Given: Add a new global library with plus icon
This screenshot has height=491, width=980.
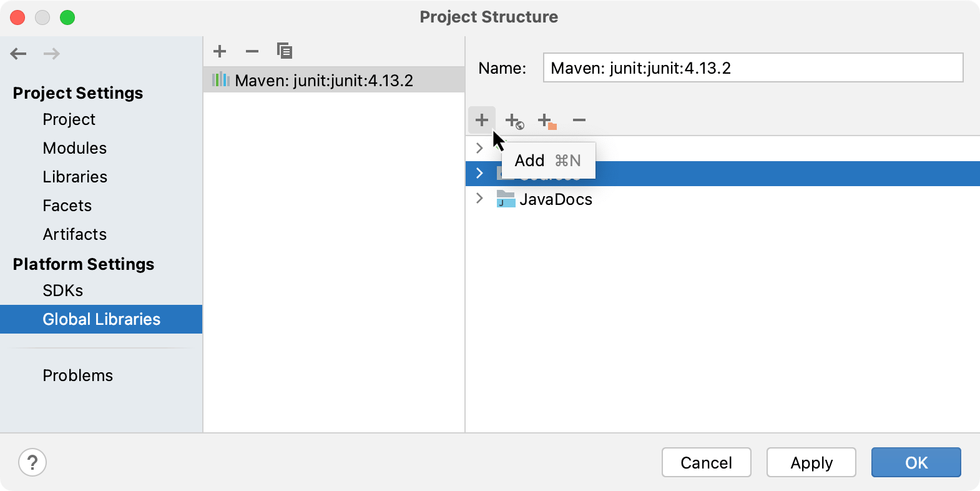Looking at the screenshot, I should pos(220,51).
